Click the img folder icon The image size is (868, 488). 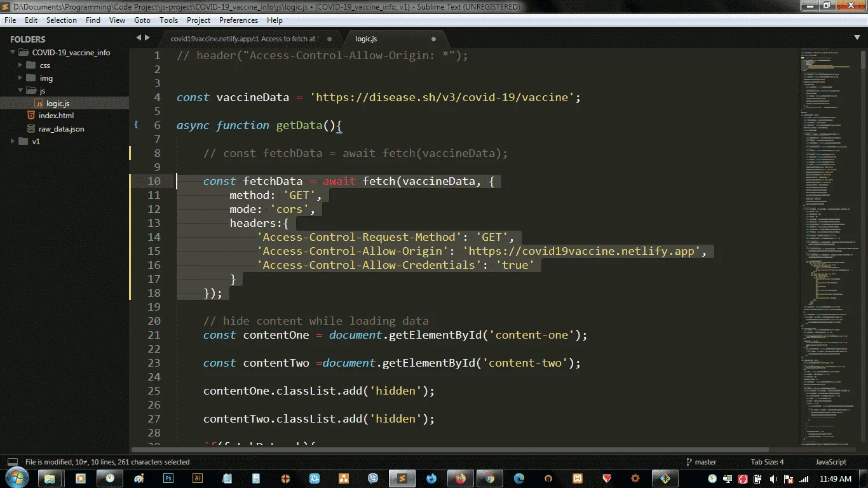(x=31, y=78)
